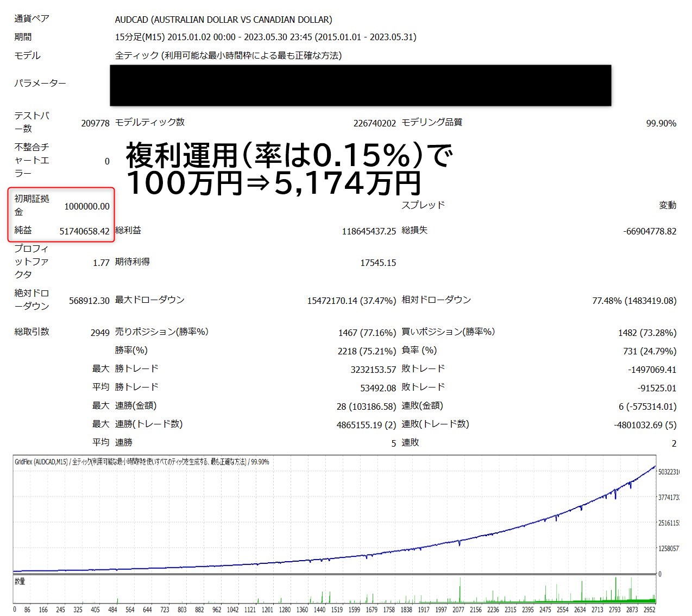Select the gross profit value 118645437.25
The image size is (692, 616).
click(369, 231)
